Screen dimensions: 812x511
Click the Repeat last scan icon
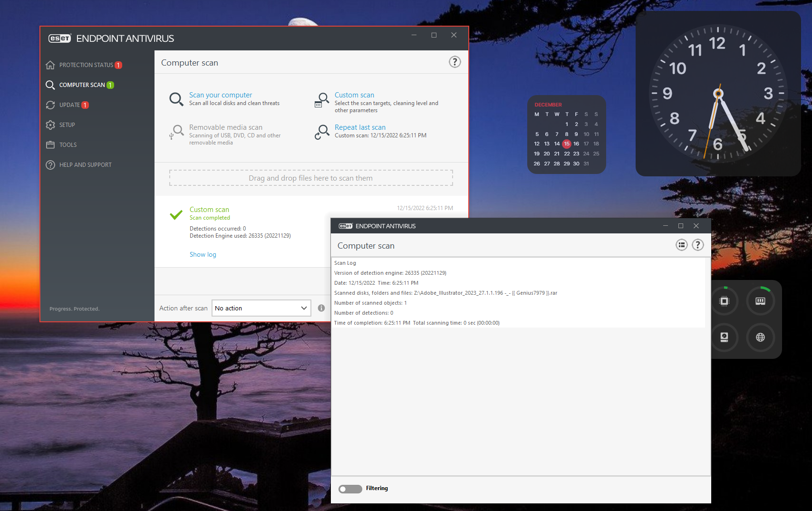point(322,132)
